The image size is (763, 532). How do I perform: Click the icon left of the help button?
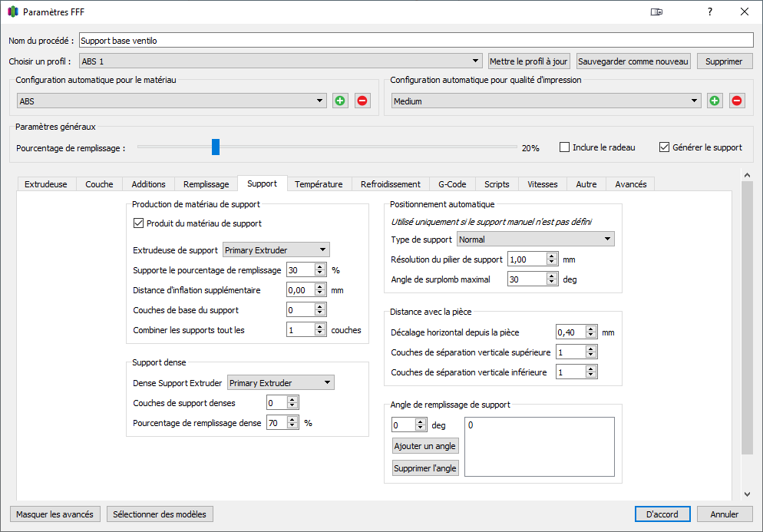(x=656, y=12)
